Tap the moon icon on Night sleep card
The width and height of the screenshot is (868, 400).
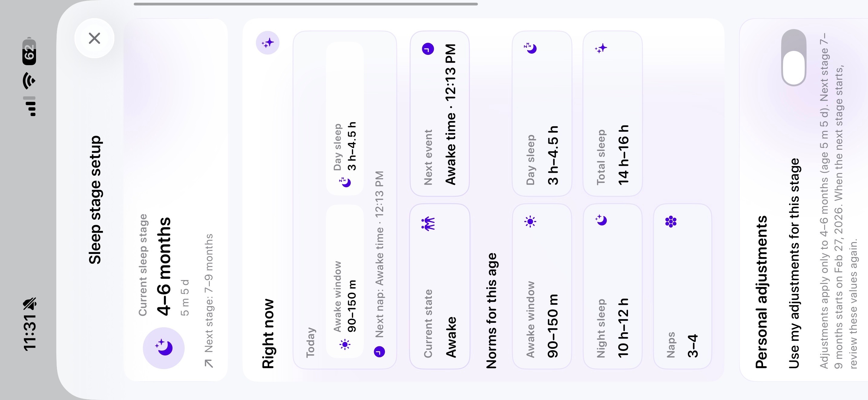tap(601, 220)
